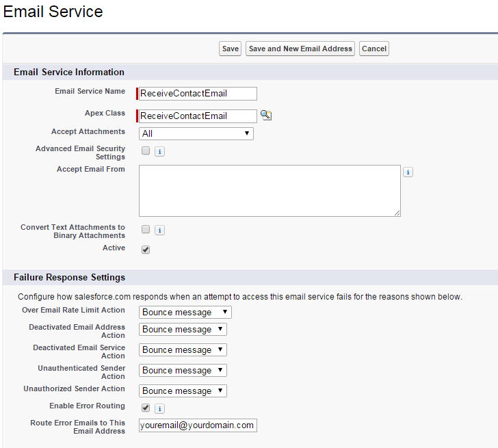Click the Email Service Name text field
The height and width of the screenshot is (448, 498).
pyautogui.click(x=198, y=94)
